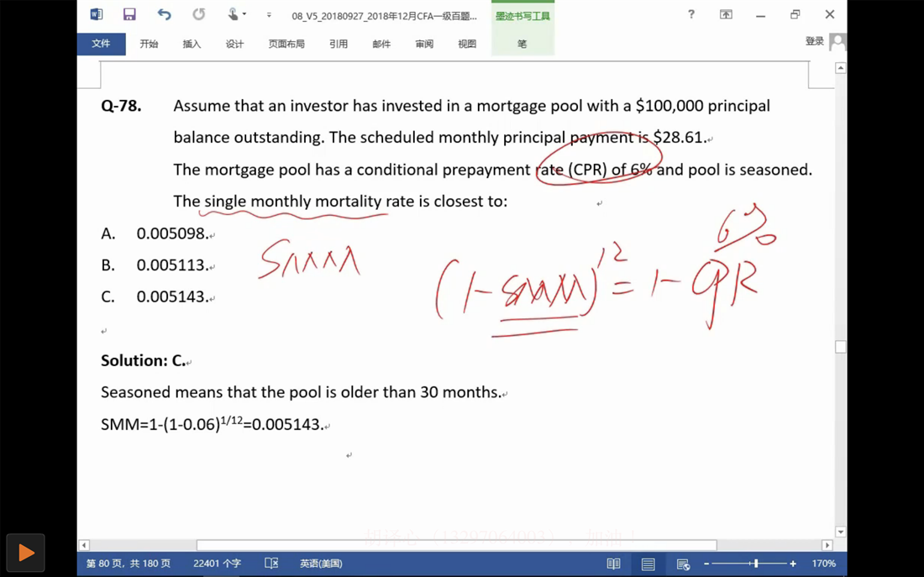Click 登录 to sign in
This screenshot has height=577, width=924.
(815, 41)
